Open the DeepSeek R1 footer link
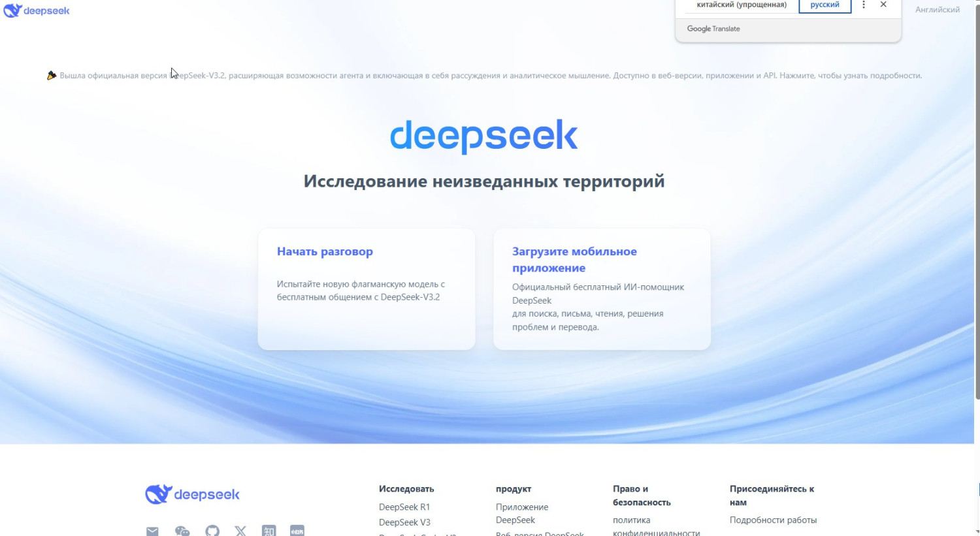980x536 pixels. pyautogui.click(x=404, y=507)
